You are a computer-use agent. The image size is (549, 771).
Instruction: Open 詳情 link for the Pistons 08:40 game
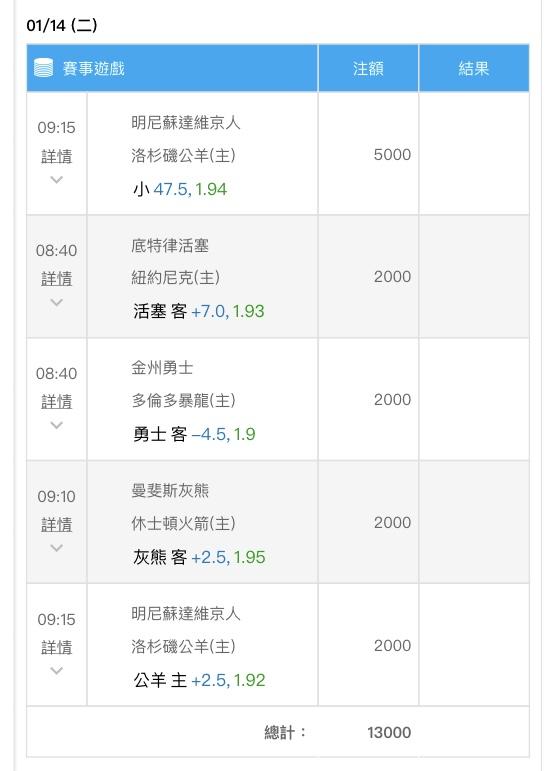point(57,279)
